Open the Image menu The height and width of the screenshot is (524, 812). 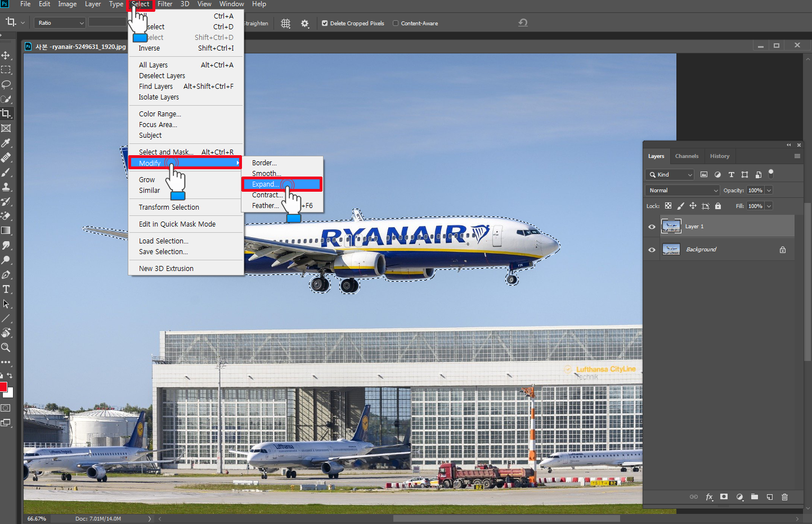pos(67,4)
